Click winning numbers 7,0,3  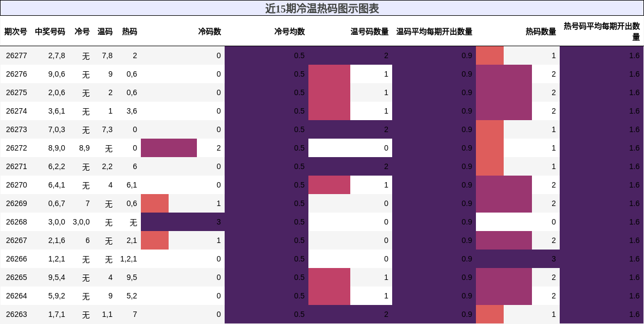click(57, 129)
